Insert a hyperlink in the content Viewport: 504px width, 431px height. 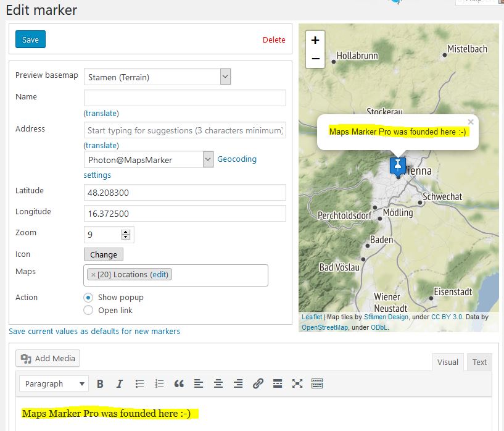(258, 383)
